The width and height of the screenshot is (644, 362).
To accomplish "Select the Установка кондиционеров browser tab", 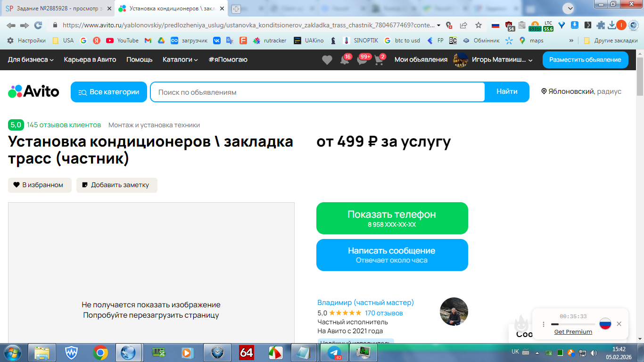I will pyautogui.click(x=172, y=8).
